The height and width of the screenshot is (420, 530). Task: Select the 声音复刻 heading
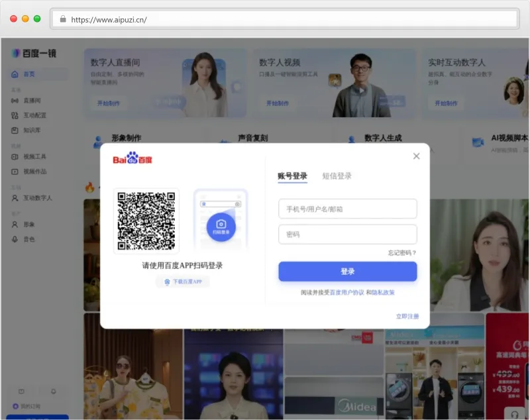tap(253, 138)
